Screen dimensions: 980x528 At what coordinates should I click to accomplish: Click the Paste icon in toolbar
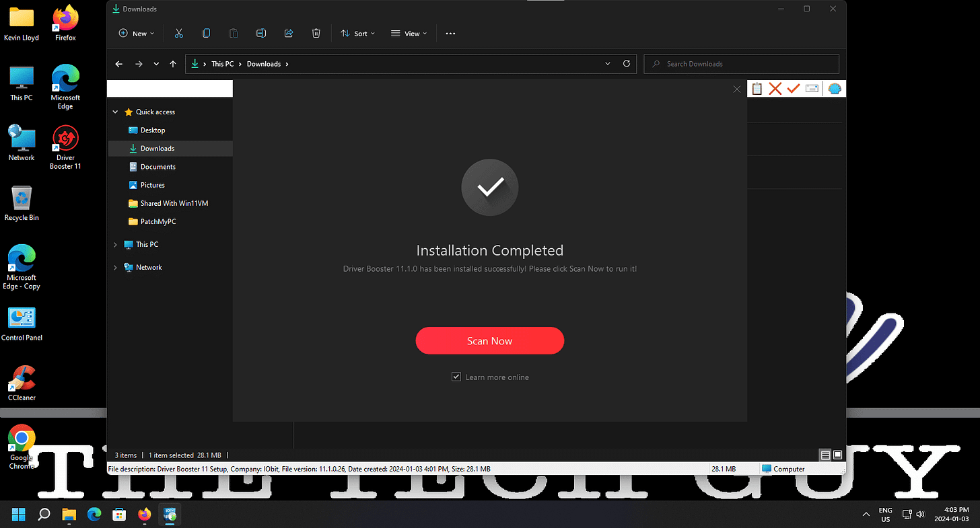pos(234,33)
